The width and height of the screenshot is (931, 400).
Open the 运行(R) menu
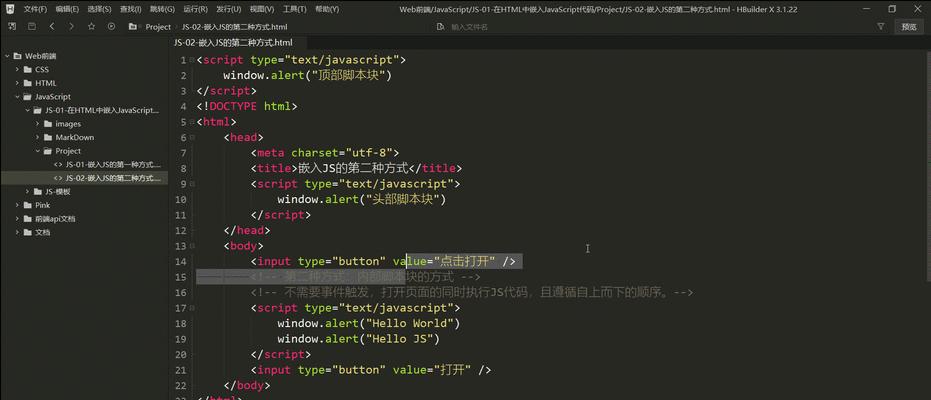(195, 9)
